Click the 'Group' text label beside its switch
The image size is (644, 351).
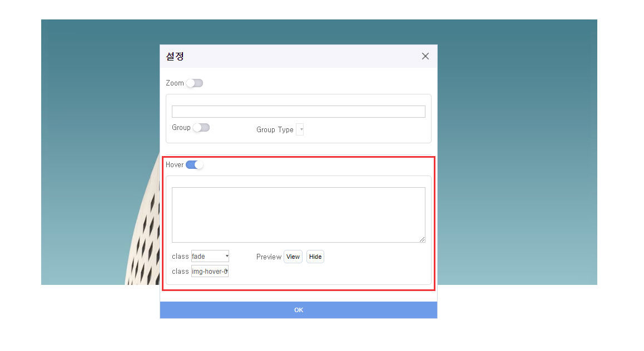[181, 128]
